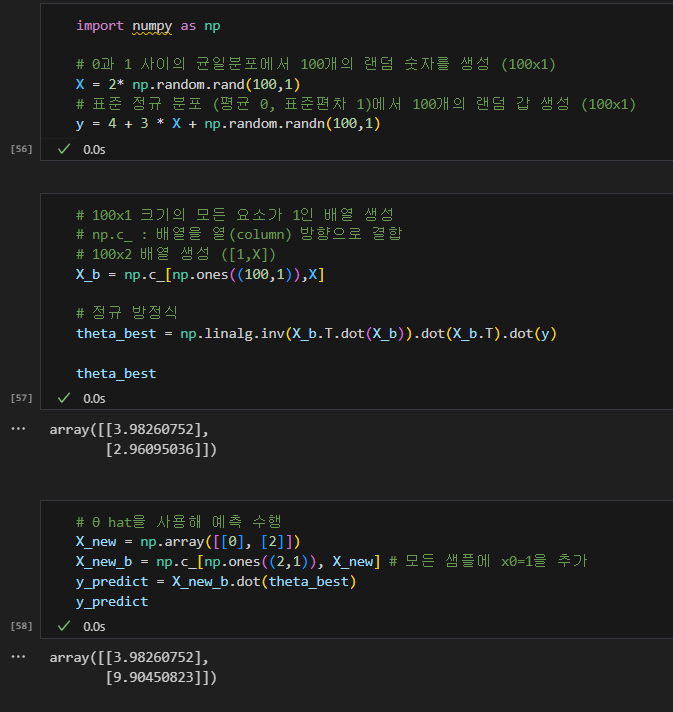
Task: Click the 'X_new_b = np.c_' line
Action: (228, 562)
